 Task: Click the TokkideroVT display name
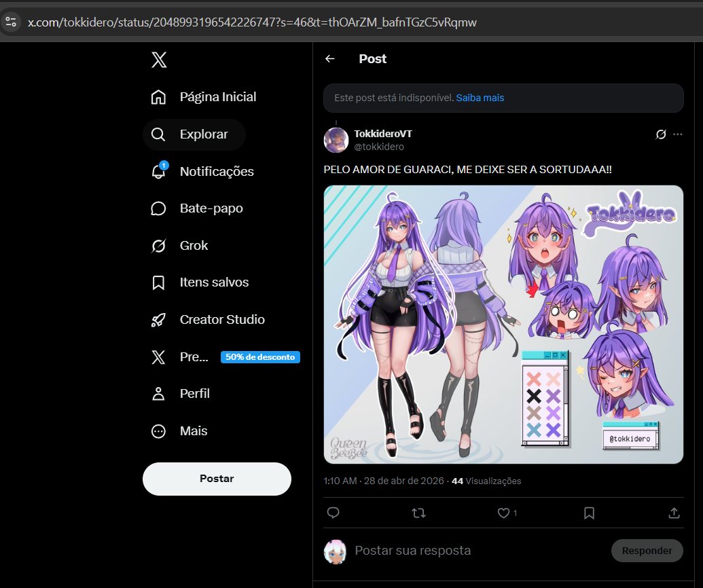pos(383,134)
